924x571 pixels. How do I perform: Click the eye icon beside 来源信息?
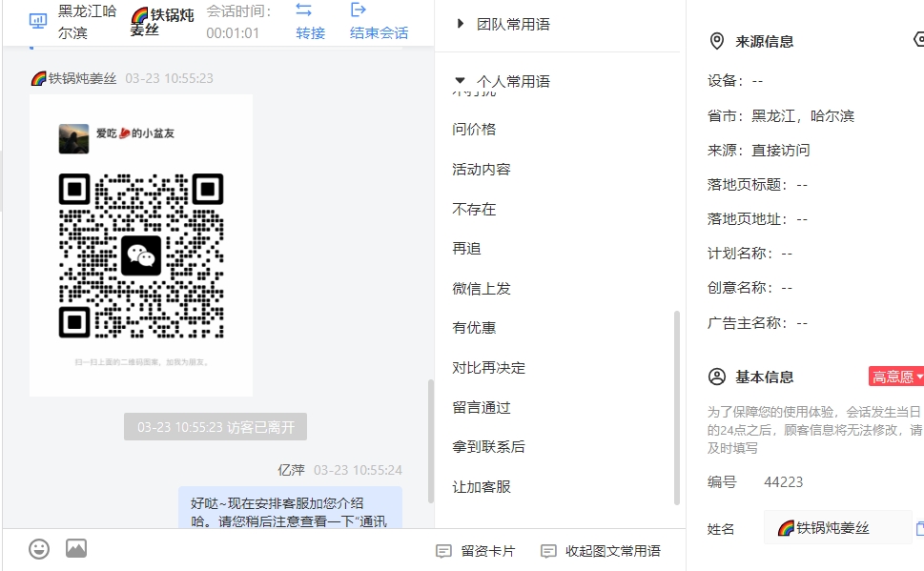click(918, 39)
